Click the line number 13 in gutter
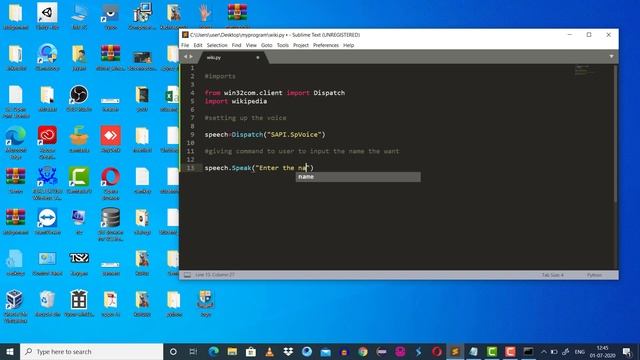 (x=191, y=168)
